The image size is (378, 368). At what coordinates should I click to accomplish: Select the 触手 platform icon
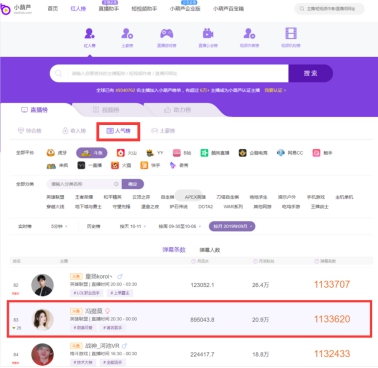[316, 153]
